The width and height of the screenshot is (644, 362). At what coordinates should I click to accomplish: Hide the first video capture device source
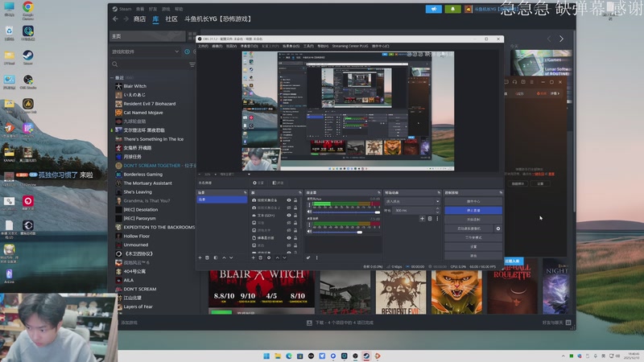289,200
